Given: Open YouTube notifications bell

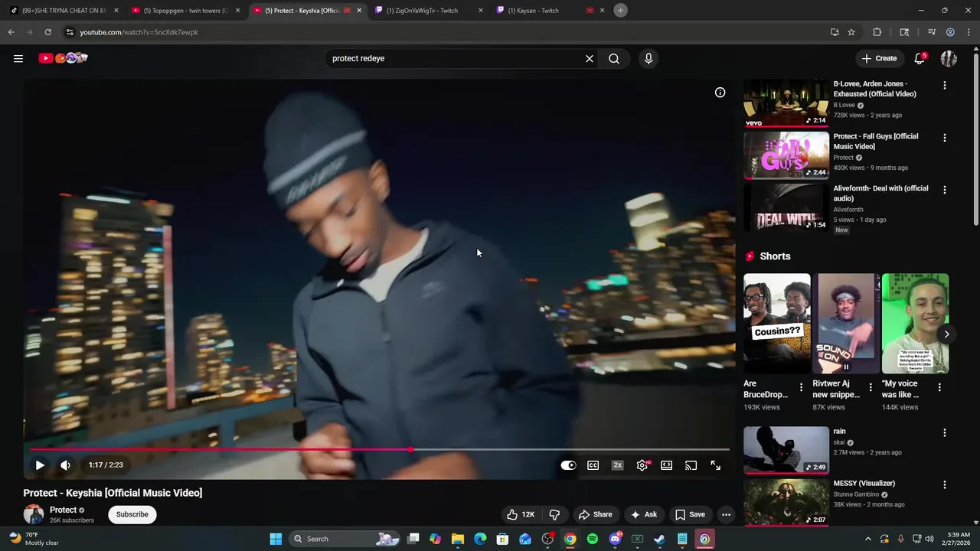Looking at the screenshot, I should pyautogui.click(x=920, y=58).
